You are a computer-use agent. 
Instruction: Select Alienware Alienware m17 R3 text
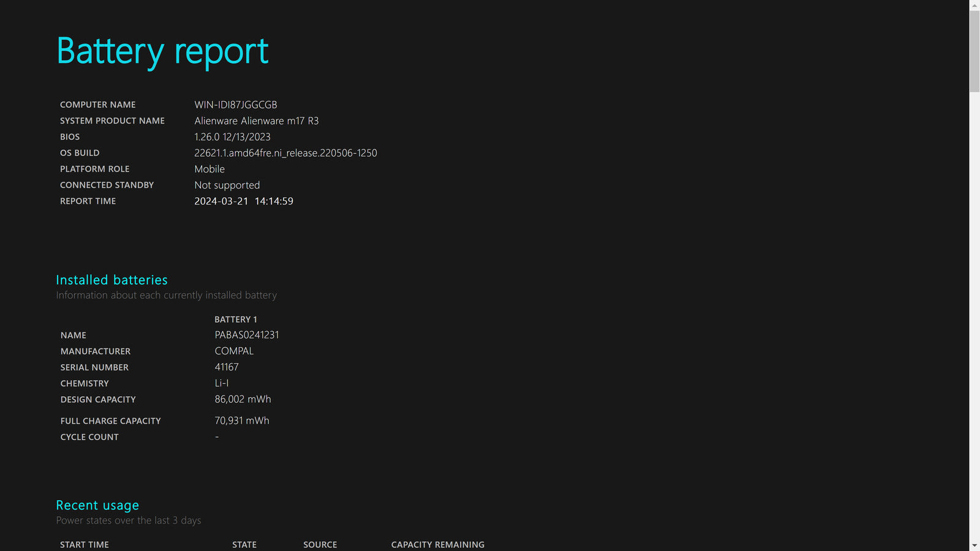pyautogui.click(x=257, y=121)
